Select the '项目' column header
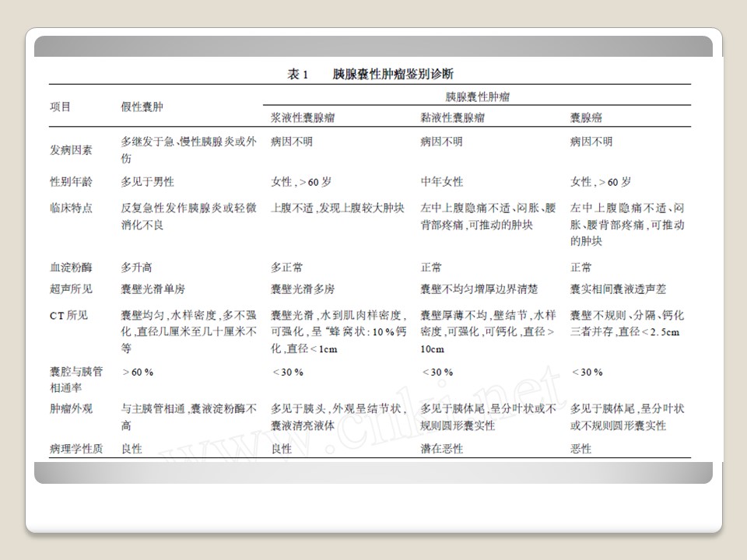The image size is (747, 560). tap(61, 107)
